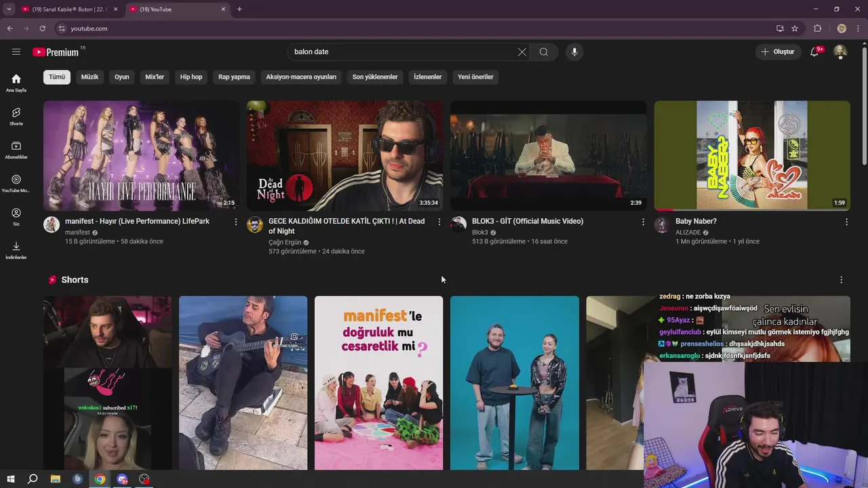
Task: Select the Hip hop filter chip
Action: point(191,77)
